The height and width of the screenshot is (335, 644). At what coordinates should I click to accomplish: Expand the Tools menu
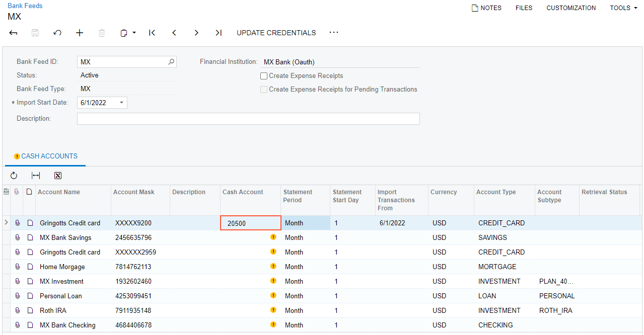pos(623,8)
